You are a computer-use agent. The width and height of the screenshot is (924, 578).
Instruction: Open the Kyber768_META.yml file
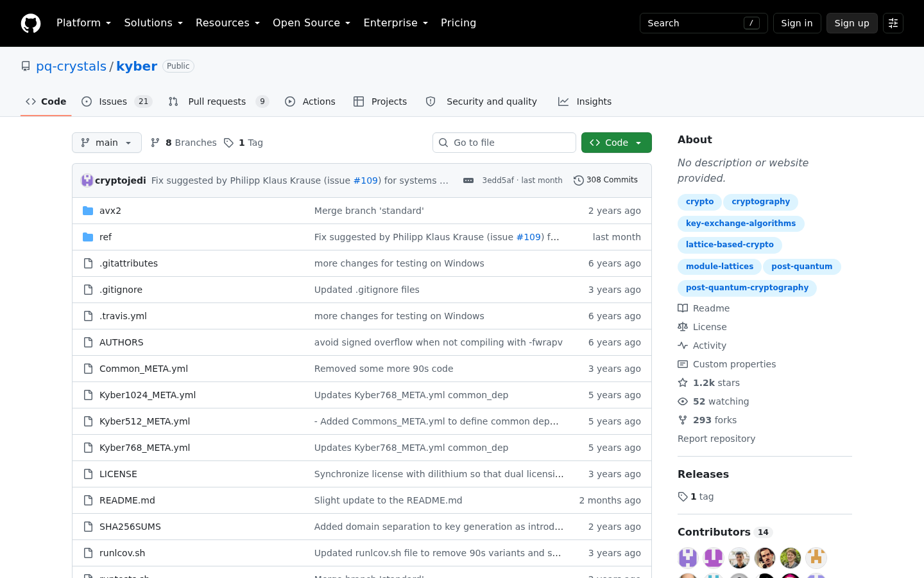click(x=144, y=448)
